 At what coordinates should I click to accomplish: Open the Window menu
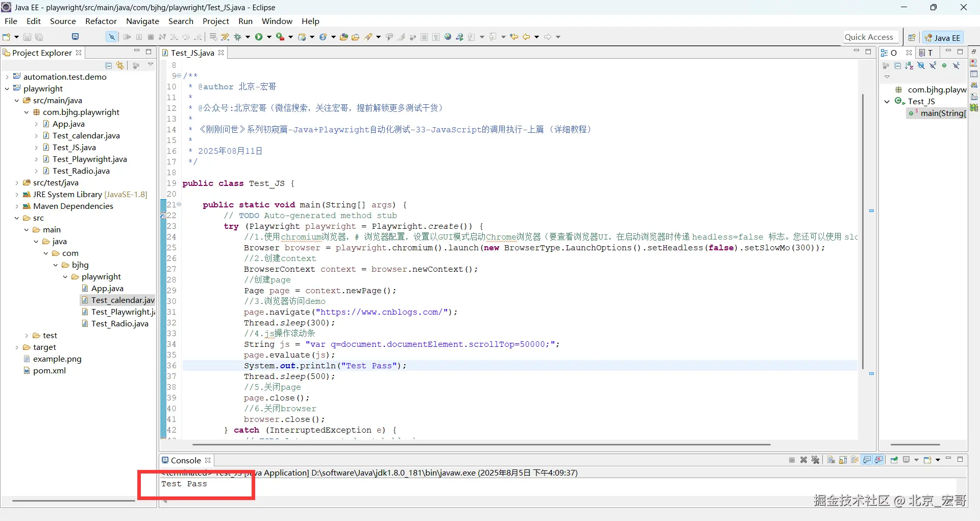point(277,21)
